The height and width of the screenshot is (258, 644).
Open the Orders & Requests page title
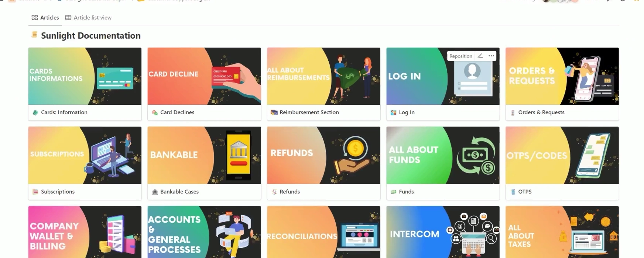(x=541, y=112)
